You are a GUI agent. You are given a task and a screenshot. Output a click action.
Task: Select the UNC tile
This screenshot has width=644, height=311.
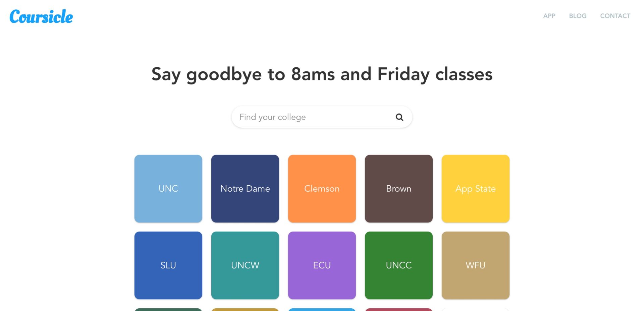click(x=168, y=188)
